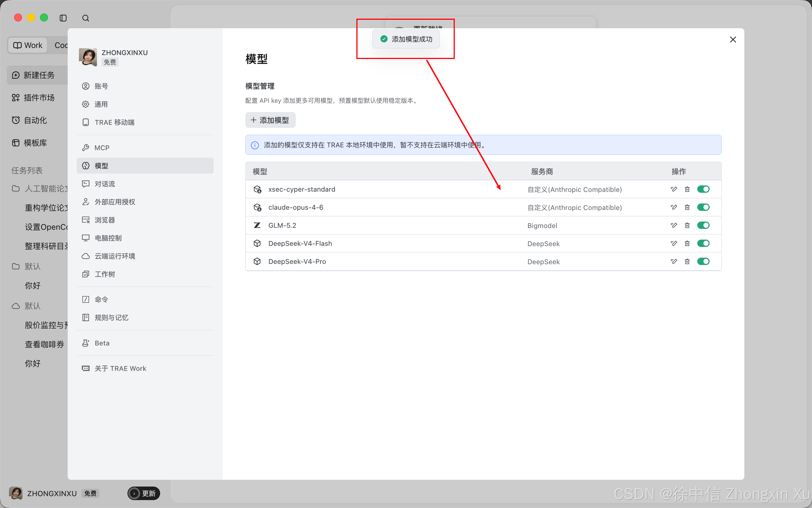Toggle the sidebar panel icon in title bar
The height and width of the screenshot is (508, 812).
[63, 18]
